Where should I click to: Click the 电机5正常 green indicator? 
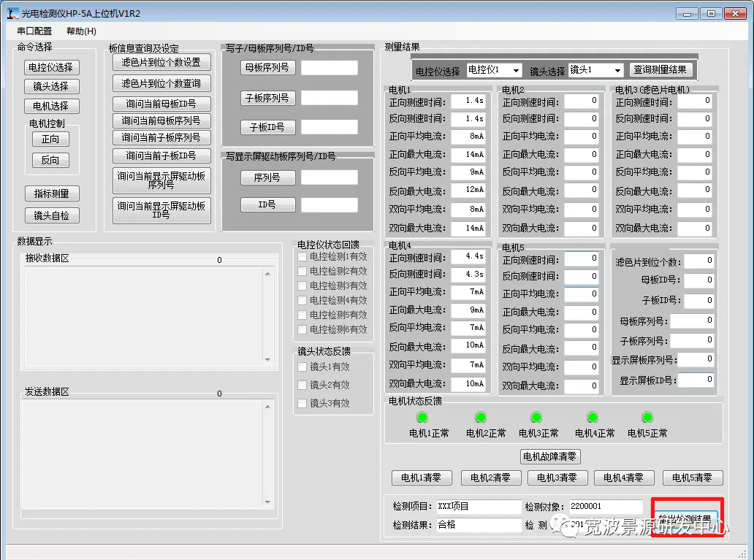647,417
